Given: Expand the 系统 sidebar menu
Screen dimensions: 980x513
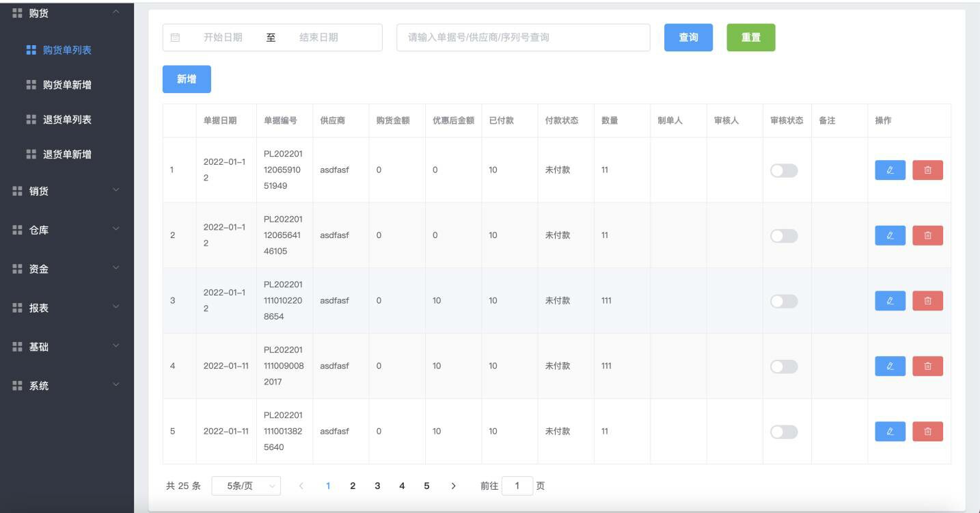Looking at the screenshot, I should coord(40,386).
